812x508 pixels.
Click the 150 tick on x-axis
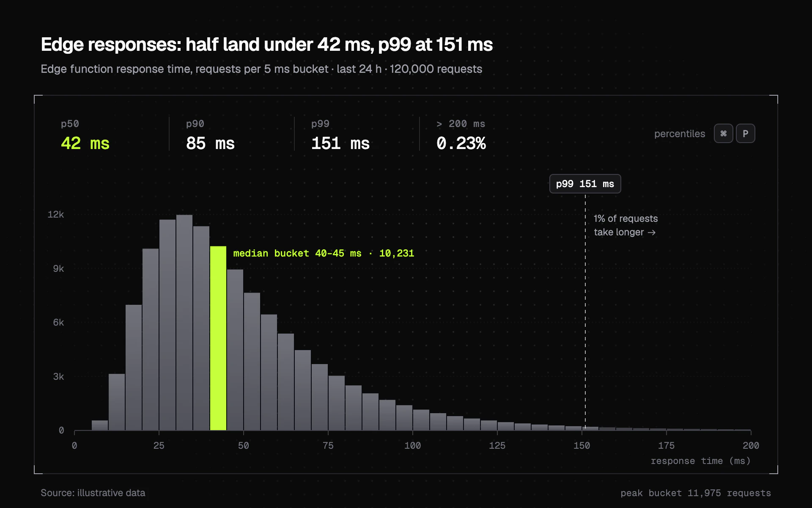(x=582, y=445)
